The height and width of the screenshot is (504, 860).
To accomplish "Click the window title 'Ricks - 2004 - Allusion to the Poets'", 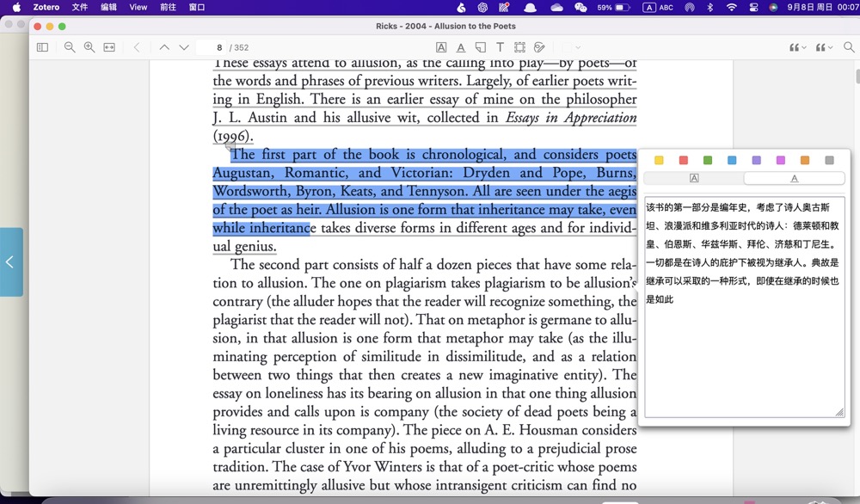I will tap(445, 26).
